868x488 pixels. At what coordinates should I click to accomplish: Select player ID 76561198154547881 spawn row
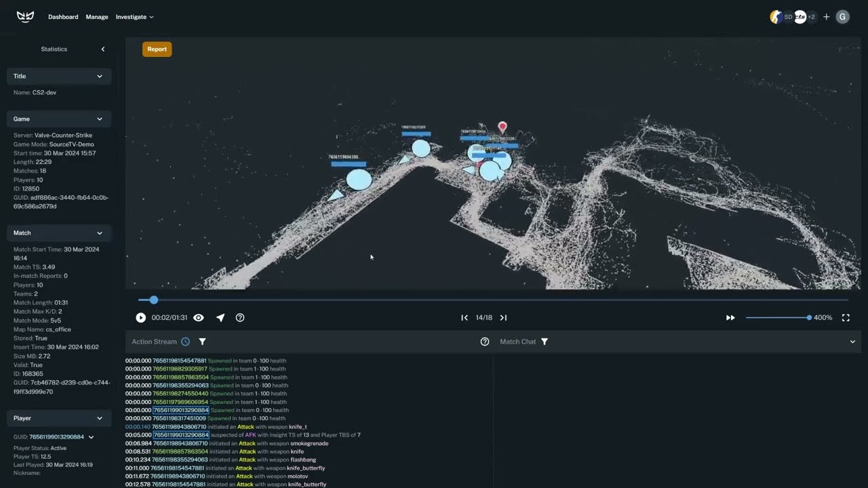tap(205, 361)
